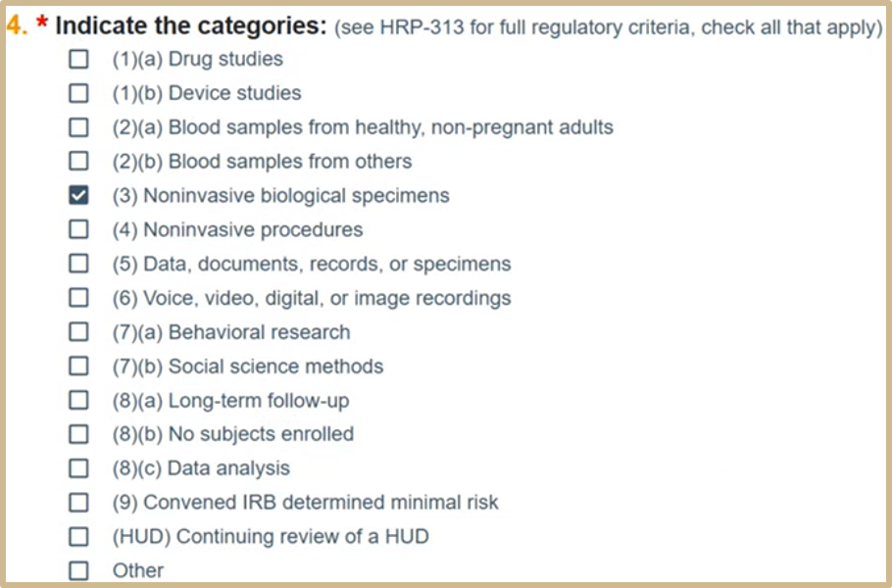Enable (6) Voice, video, digital, or image recordings

[x=78, y=298]
